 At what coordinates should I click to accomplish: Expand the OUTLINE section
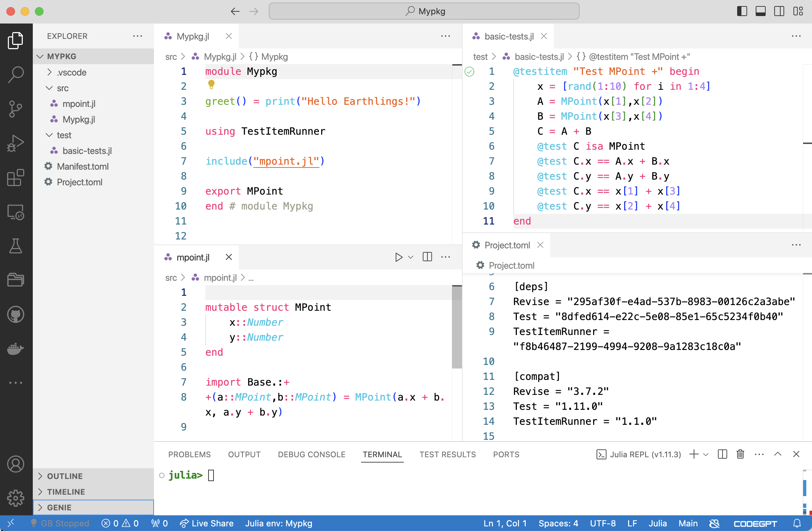point(93,476)
